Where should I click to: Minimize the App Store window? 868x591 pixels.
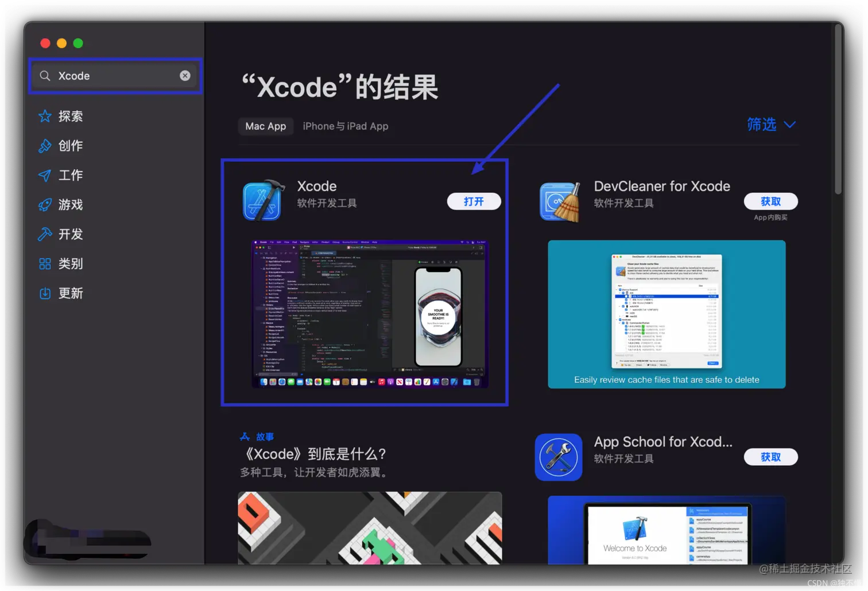[62, 43]
